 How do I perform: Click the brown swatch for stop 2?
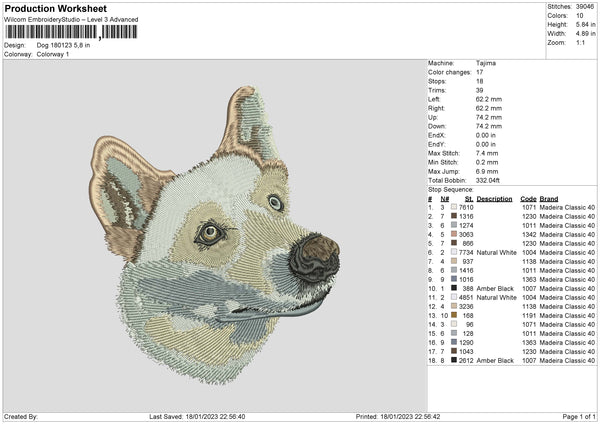(454, 216)
